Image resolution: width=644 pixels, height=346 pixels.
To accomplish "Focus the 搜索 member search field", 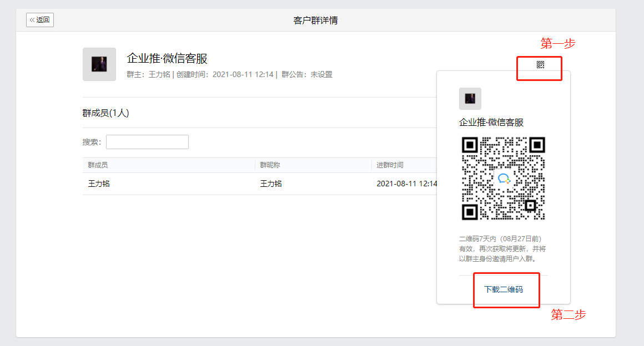I will click(148, 142).
